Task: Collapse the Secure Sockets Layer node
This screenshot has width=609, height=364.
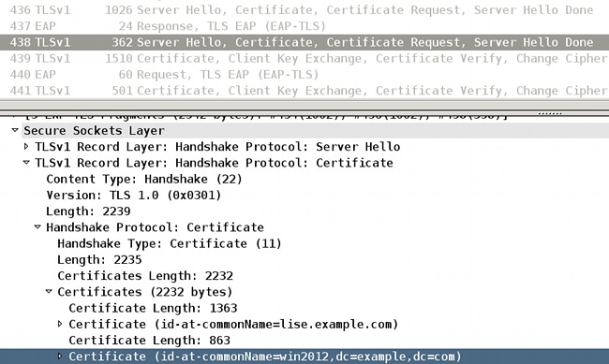Action: pos(15,130)
